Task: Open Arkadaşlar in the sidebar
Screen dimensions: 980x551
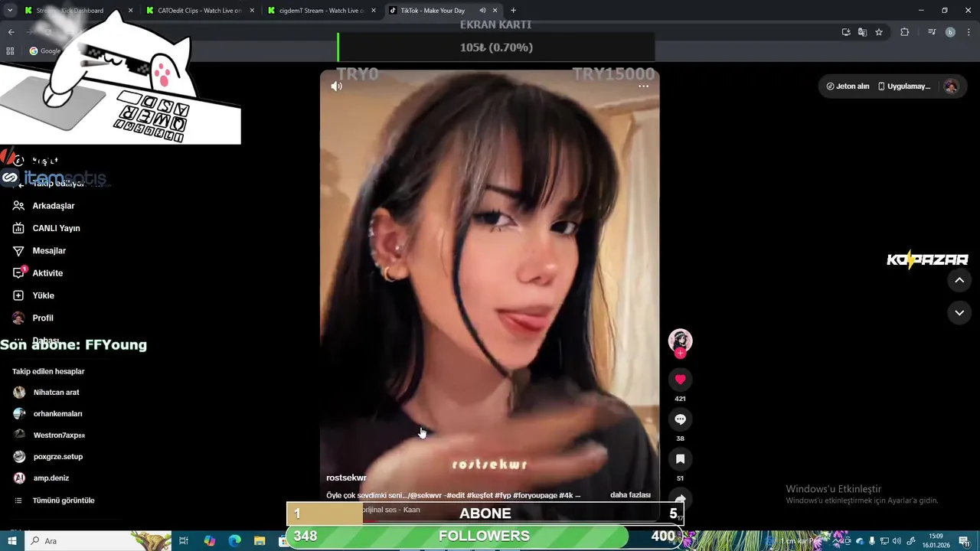Action: point(44,206)
